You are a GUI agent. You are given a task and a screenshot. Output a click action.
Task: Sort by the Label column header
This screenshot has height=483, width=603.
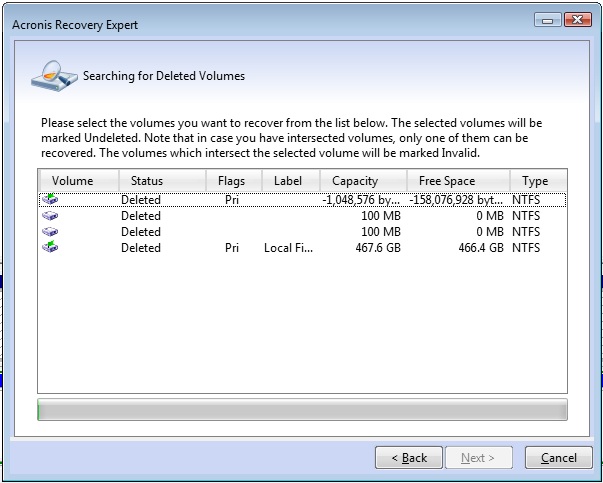[x=291, y=181]
